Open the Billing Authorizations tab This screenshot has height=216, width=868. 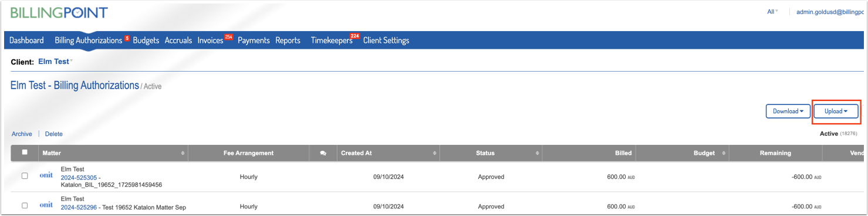pyautogui.click(x=88, y=41)
